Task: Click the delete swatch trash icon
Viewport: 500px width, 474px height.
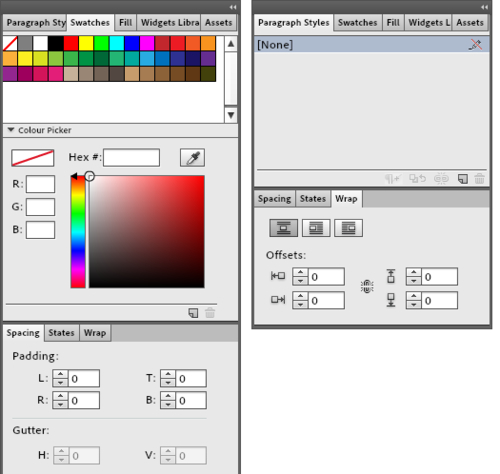Action: (210, 313)
